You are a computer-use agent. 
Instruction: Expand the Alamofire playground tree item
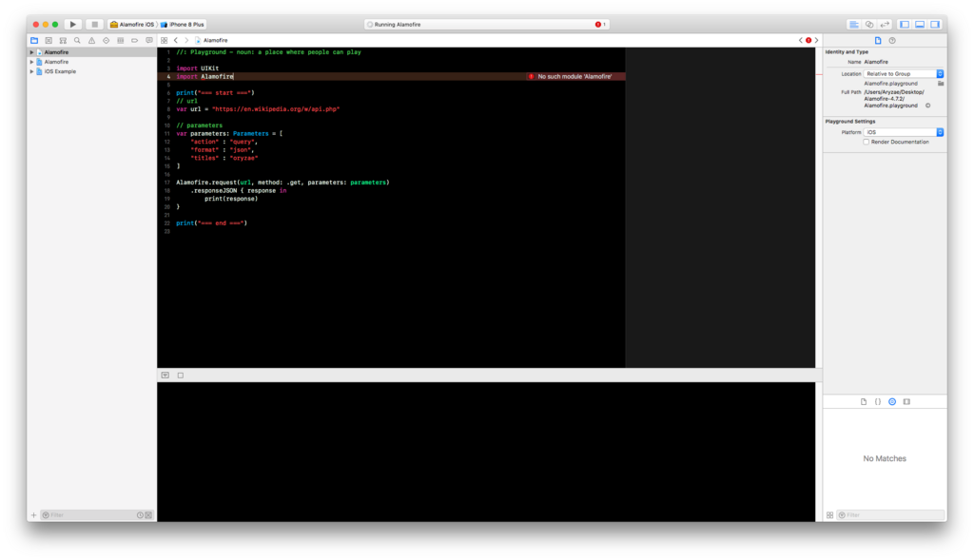tap(31, 53)
